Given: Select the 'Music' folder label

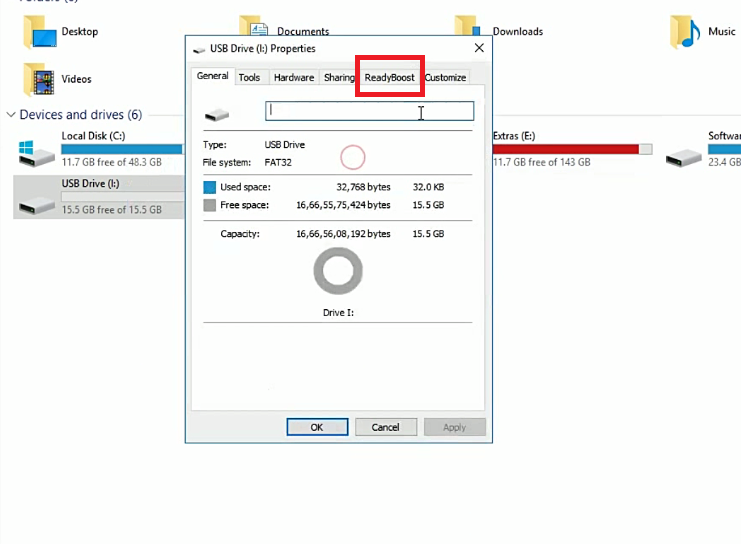Looking at the screenshot, I should (722, 32).
